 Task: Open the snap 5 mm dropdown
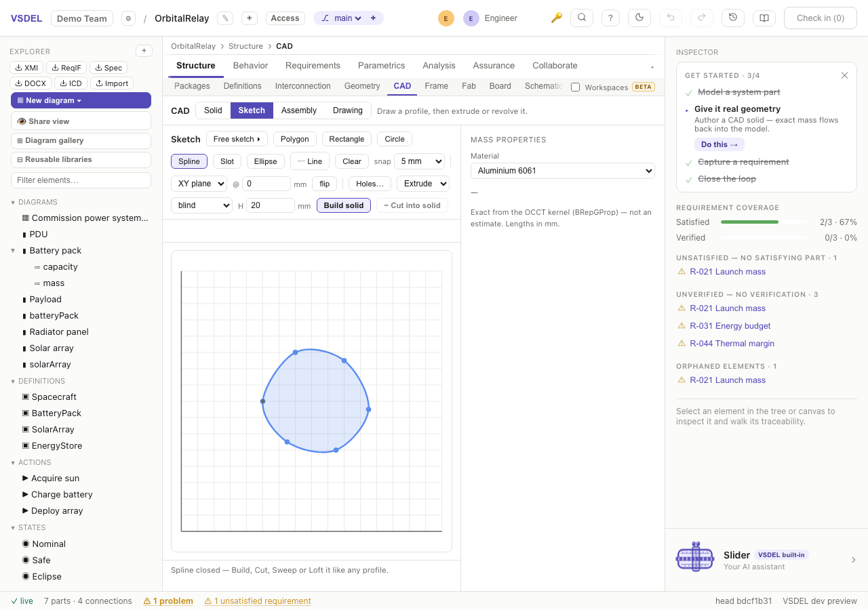419,161
